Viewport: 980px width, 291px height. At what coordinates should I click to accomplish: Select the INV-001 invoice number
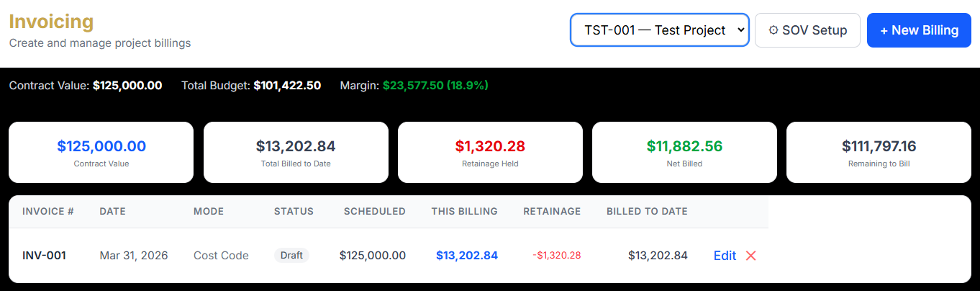click(x=44, y=256)
